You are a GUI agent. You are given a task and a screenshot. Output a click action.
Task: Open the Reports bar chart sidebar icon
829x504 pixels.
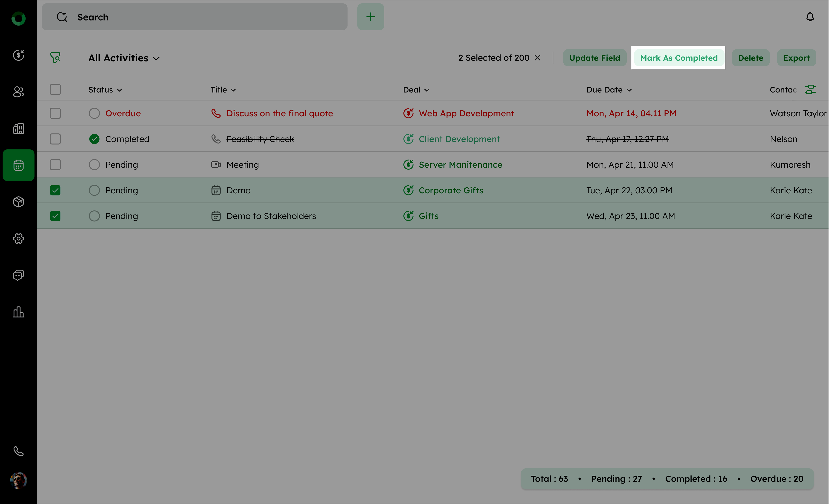pos(18,312)
